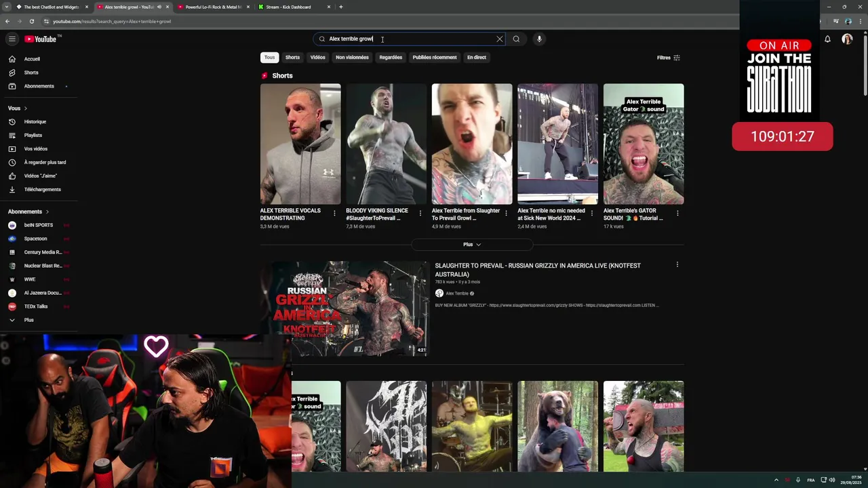Open options for BLOODY VIKING SILENCE short
Screen dimensions: 868x488
click(x=420, y=213)
